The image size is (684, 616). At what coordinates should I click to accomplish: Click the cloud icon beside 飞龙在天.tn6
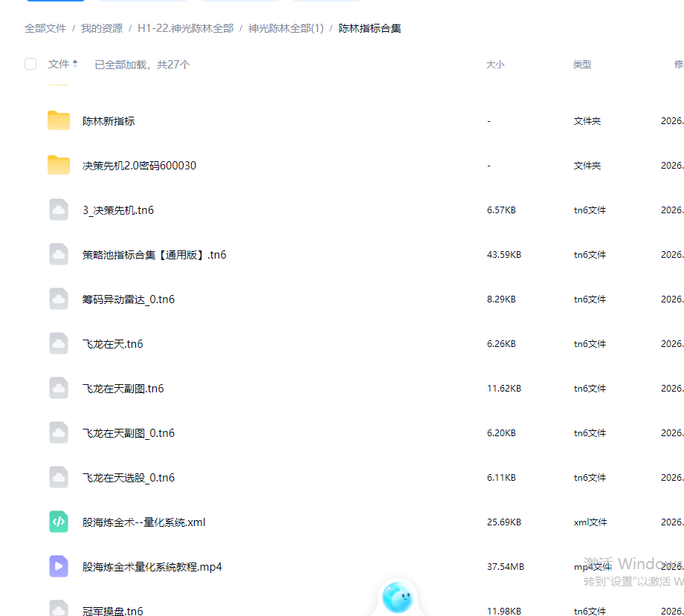(x=58, y=343)
